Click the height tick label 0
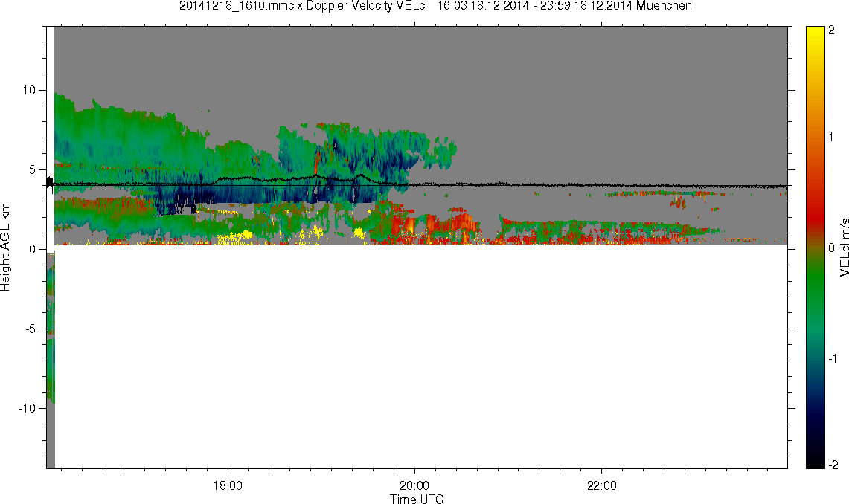This screenshot has width=849, height=504. coord(33,249)
